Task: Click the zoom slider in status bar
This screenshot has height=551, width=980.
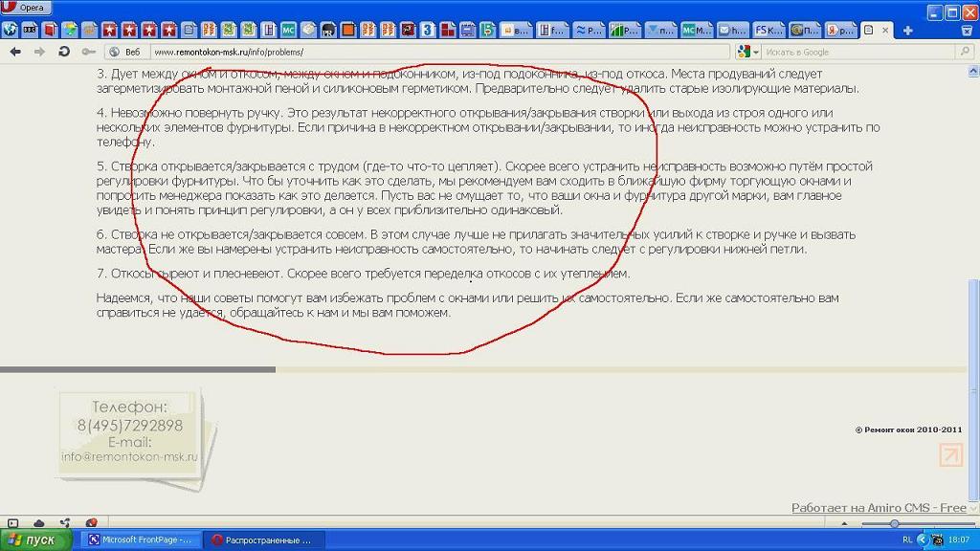Action: (x=918, y=523)
